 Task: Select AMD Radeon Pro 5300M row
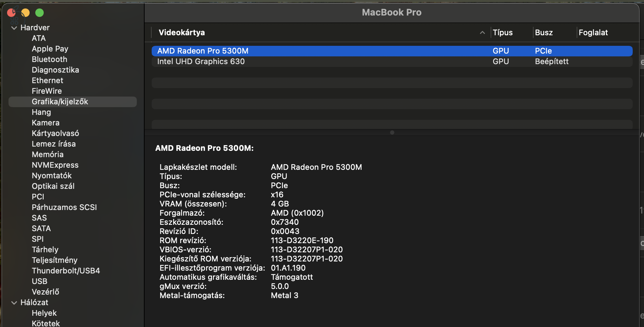tap(392, 51)
